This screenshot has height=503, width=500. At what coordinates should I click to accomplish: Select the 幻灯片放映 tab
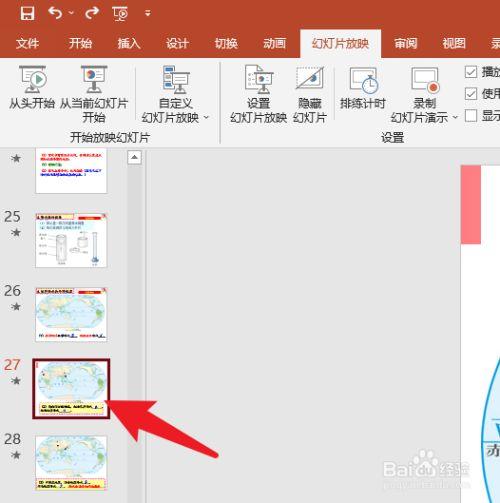[340, 44]
